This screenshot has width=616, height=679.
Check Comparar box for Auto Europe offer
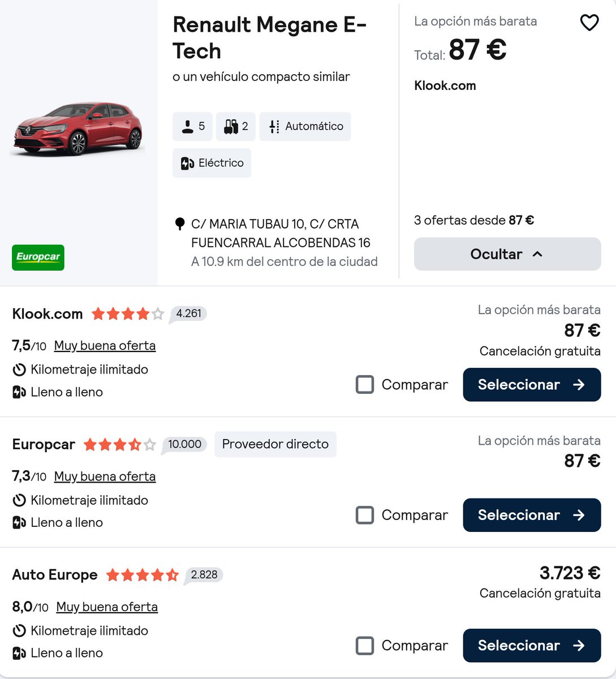click(x=365, y=646)
